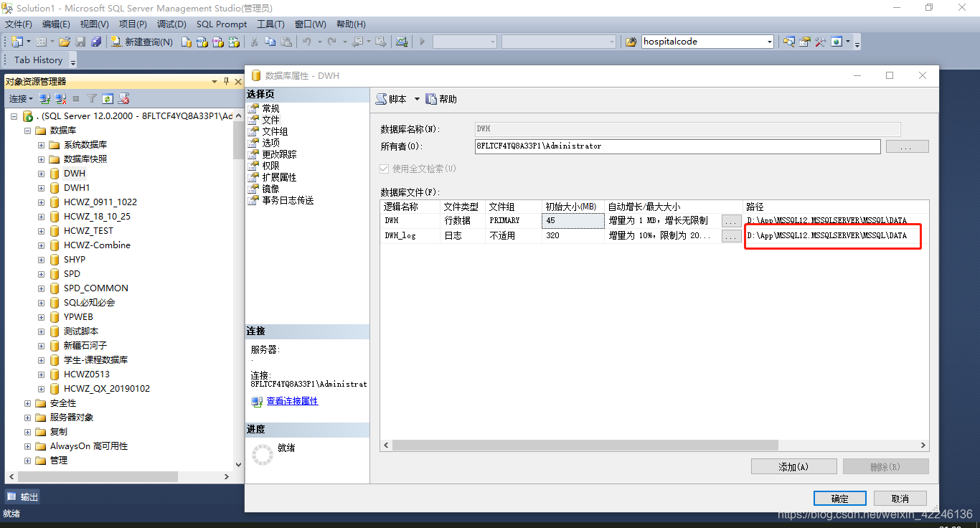Click the Database Engine Query icon

tap(187, 42)
